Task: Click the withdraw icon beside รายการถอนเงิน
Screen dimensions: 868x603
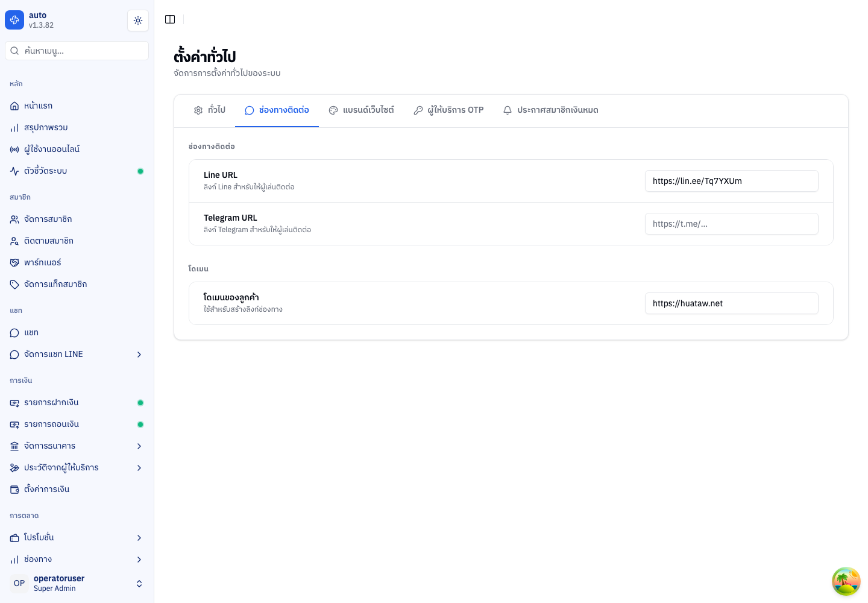Action: point(14,425)
